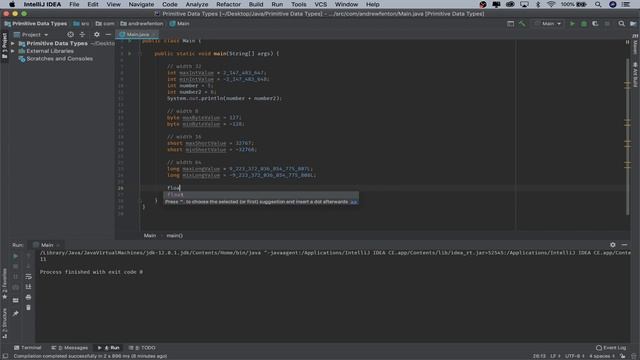
Task: Open the Build menu
Action: [256, 4]
